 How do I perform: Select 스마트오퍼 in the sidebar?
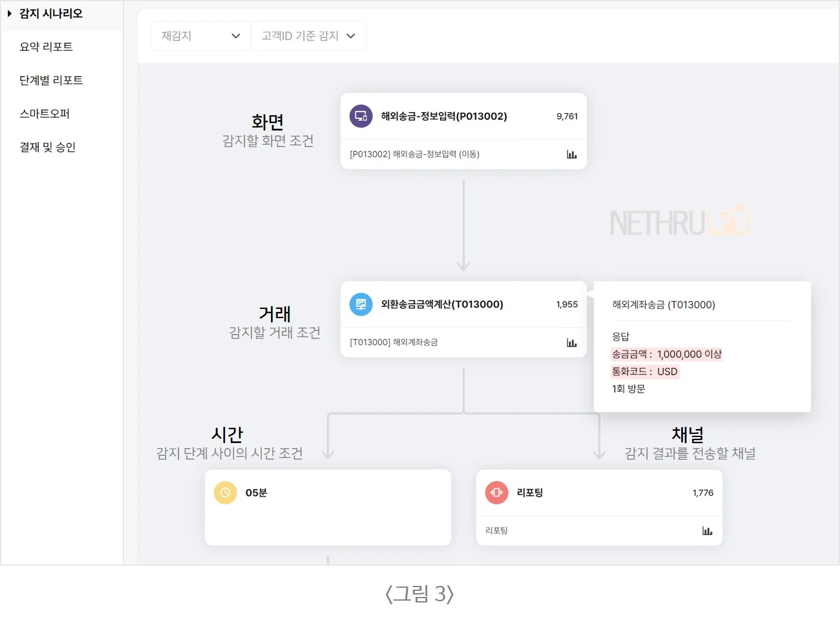[44, 113]
